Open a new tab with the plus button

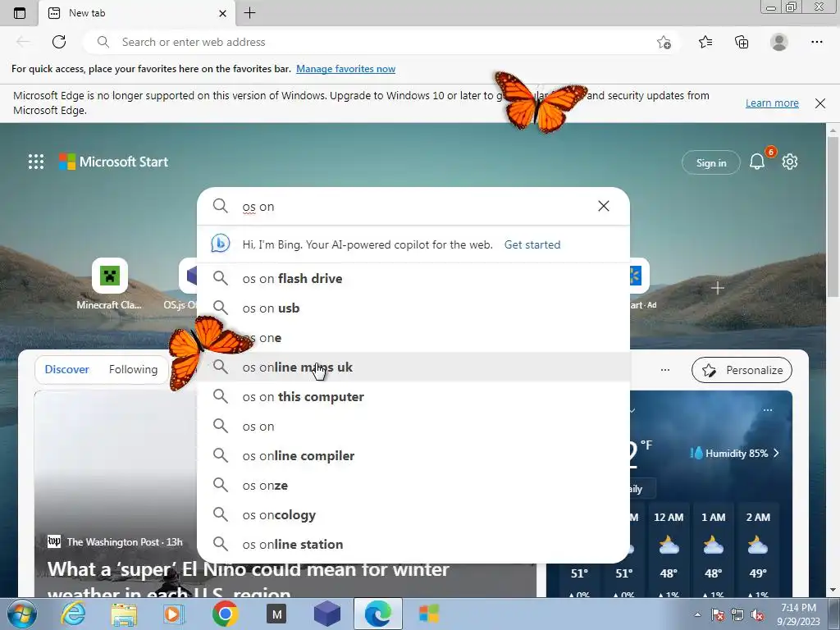[x=249, y=13]
